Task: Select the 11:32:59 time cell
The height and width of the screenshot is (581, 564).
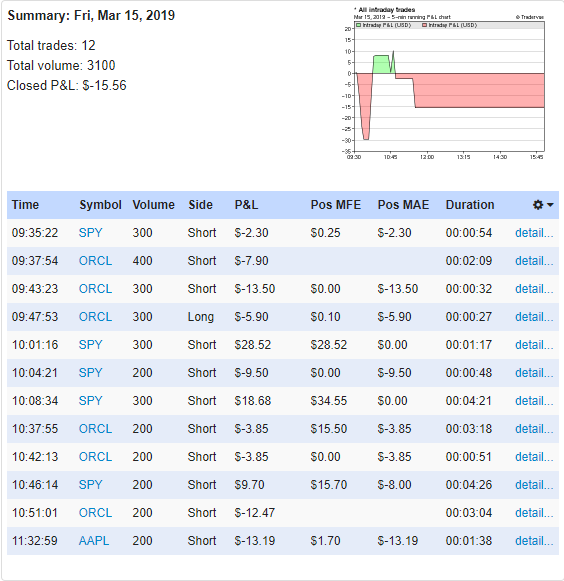Action: (35, 541)
